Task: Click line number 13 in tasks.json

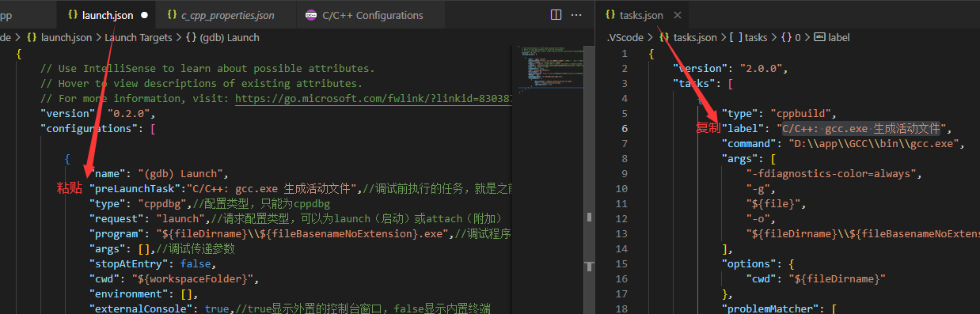Action: point(621,233)
